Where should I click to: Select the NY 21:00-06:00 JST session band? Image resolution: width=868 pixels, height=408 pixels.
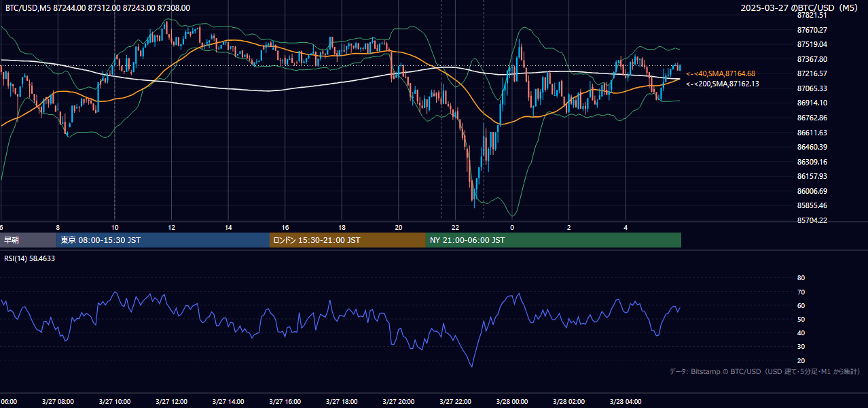point(554,240)
